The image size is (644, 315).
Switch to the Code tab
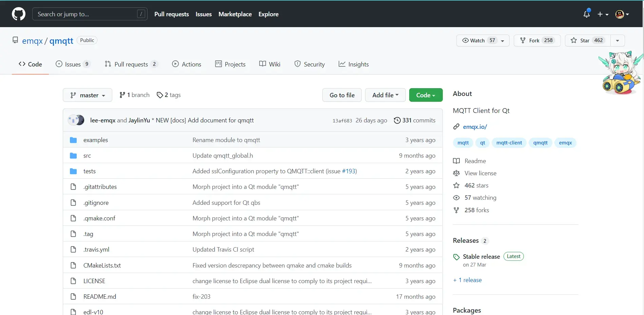click(30, 64)
